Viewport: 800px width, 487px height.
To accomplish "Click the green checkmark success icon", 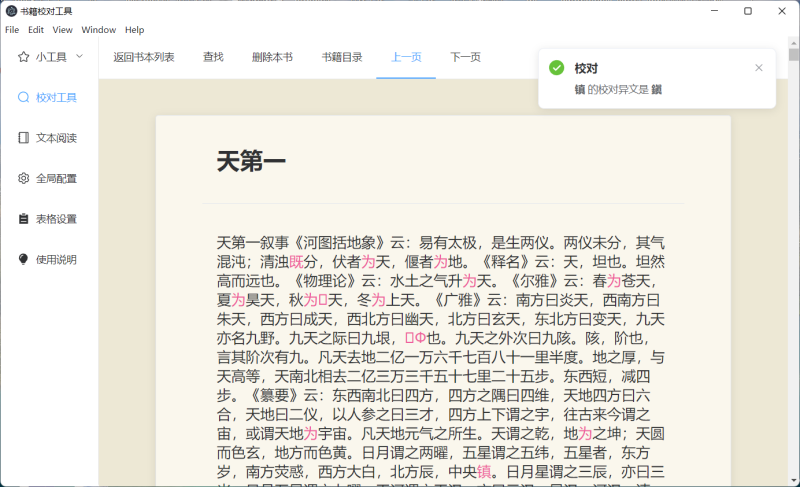I will click(556, 68).
